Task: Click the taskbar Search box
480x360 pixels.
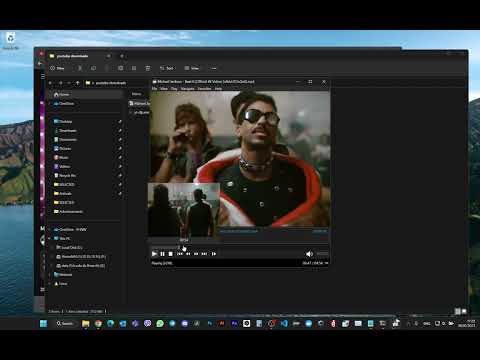Action: (65, 323)
